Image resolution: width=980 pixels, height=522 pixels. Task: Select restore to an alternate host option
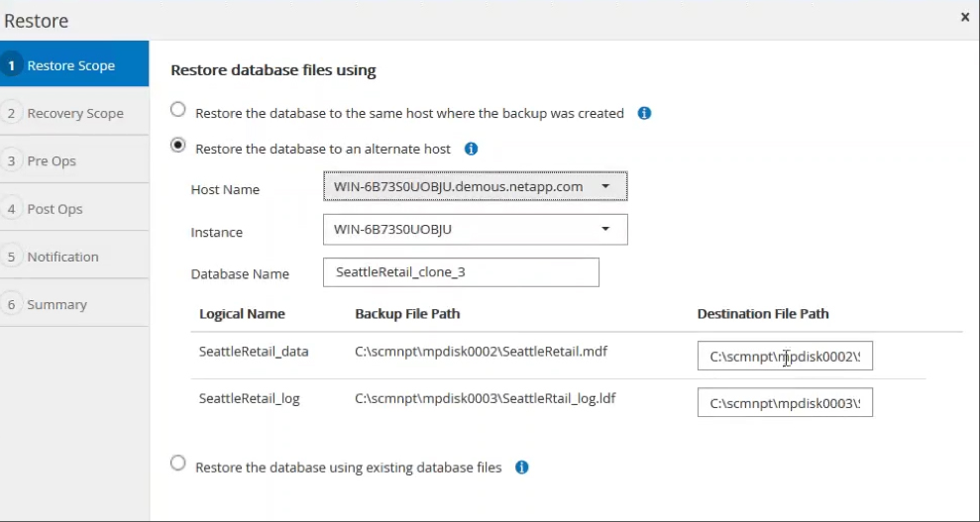tap(178, 146)
